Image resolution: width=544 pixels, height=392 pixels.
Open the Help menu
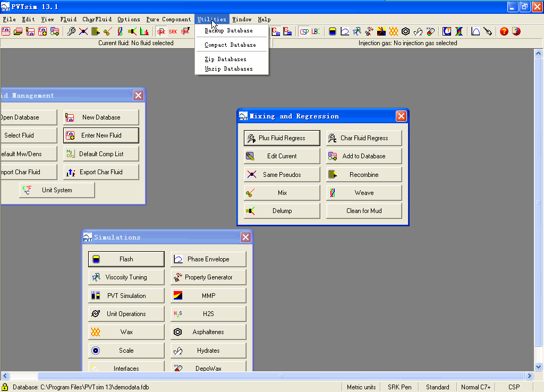[265, 20]
